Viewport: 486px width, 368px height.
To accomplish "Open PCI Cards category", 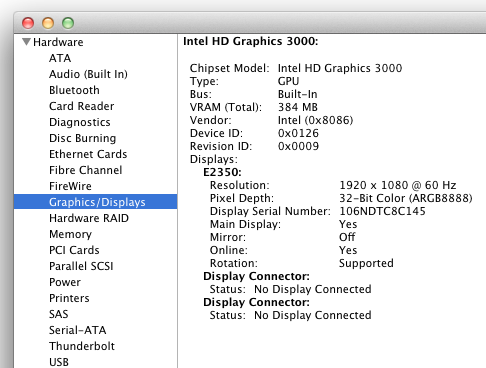I will [x=74, y=250].
